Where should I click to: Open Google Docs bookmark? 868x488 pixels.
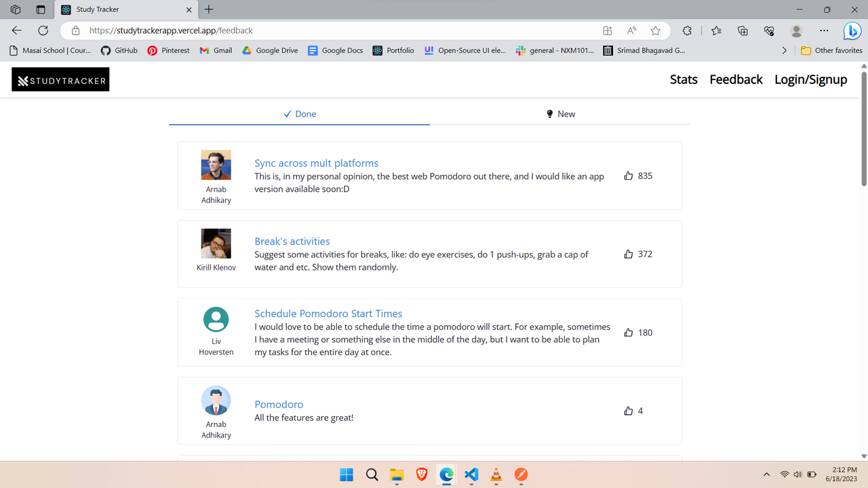335,50
